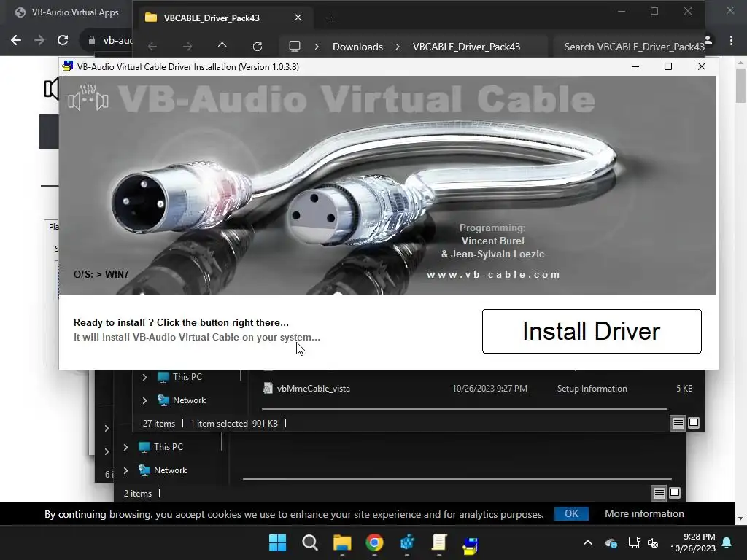This screenshot has width=747, height=560.
Task: Open the notification bell
Action: [727, 542]
